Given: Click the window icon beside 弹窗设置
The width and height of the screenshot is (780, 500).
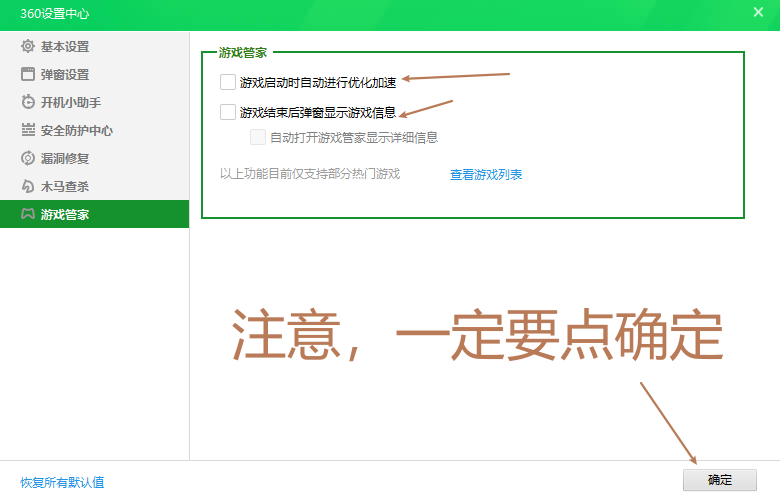Looking at the screenshot, I should [28, 74].
